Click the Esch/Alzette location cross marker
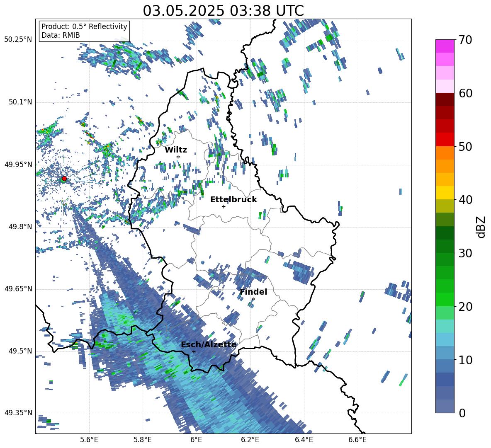Screen dimensions: 491x448 coord(194,351)
